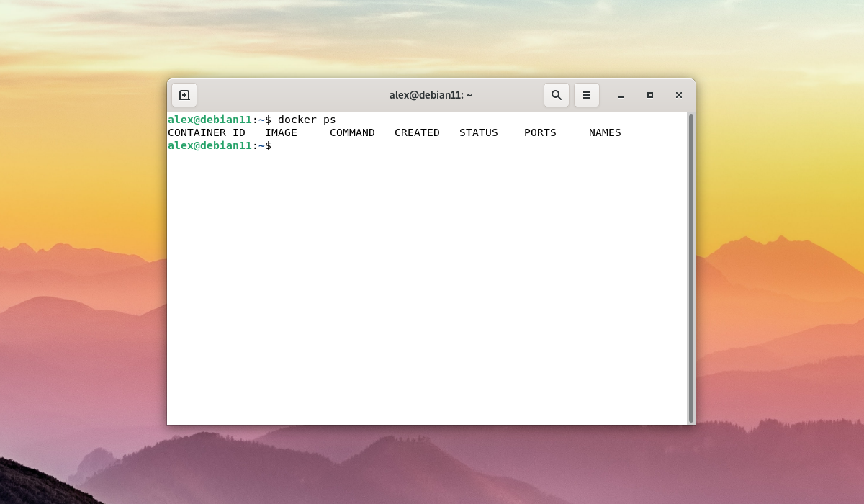Maximize the terminal window
Image resolution: width=864 pixels, height=504 pixels.
click(x=650, y=95)
